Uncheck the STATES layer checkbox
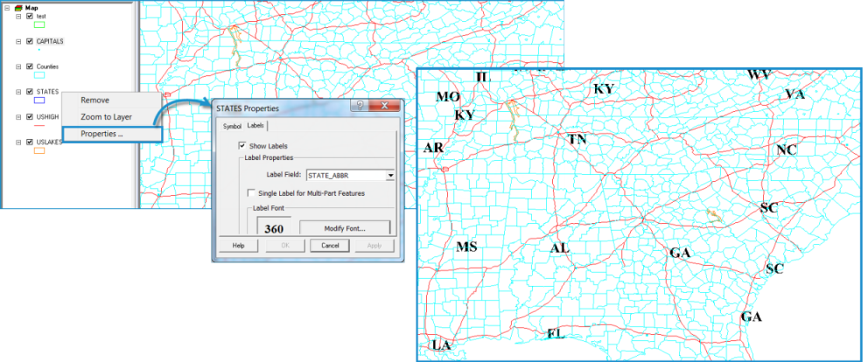 [30, 91]
